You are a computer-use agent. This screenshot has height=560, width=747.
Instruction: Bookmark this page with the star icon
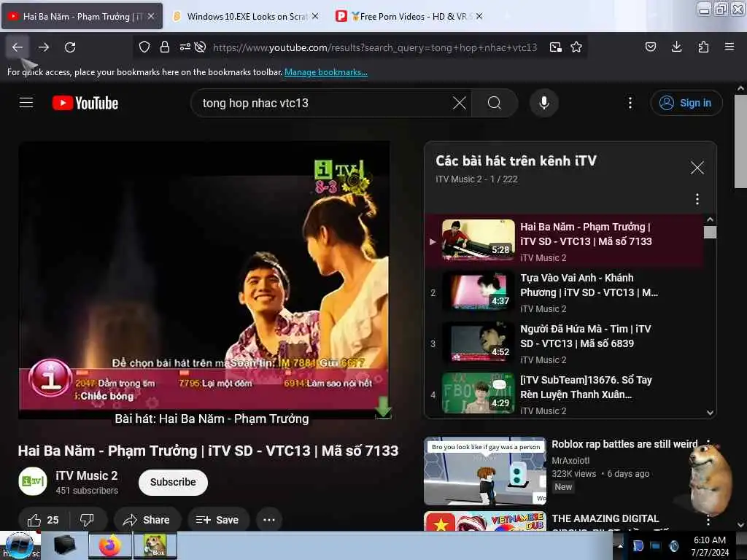point(576,47)
